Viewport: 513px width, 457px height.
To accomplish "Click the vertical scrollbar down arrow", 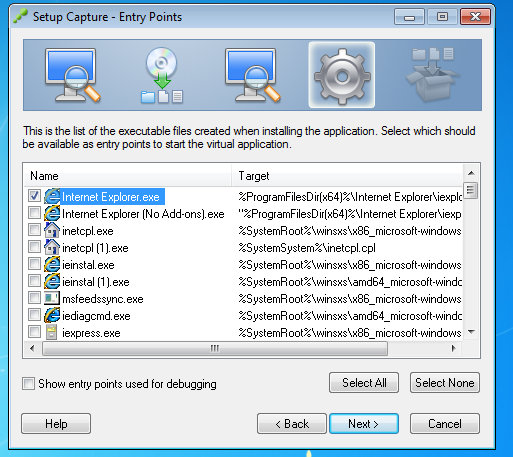I will pos(471,332).
